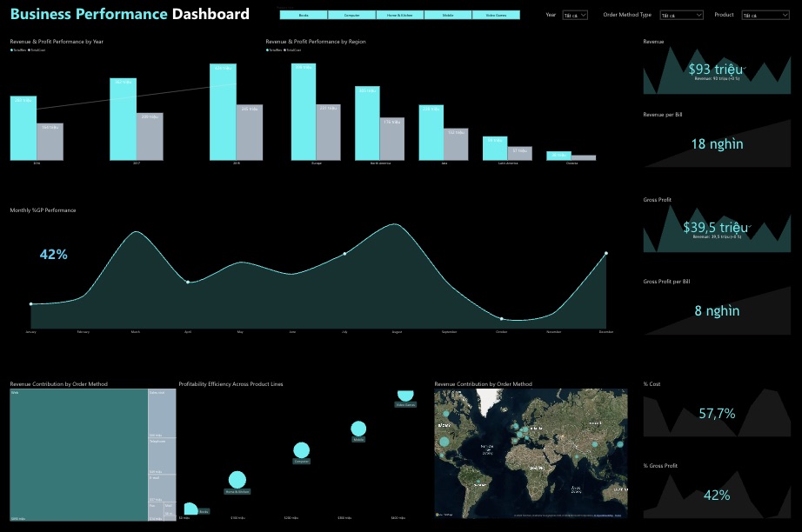Viewport: 802px width, 532px height.
Task: Click the Video Games bubble in scatter chart
Action: click(x=405, y=394)
